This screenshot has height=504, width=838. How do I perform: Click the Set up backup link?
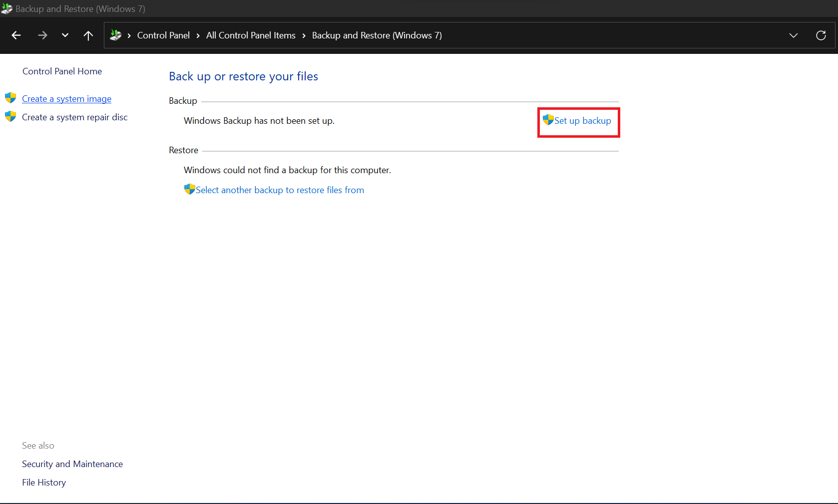(583, 121)
